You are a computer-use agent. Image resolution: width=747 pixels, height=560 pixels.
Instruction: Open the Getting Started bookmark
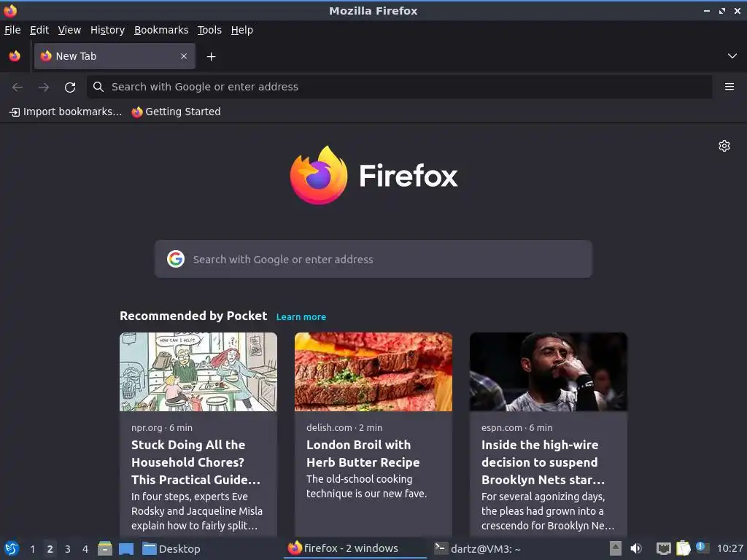coord(177,112)
